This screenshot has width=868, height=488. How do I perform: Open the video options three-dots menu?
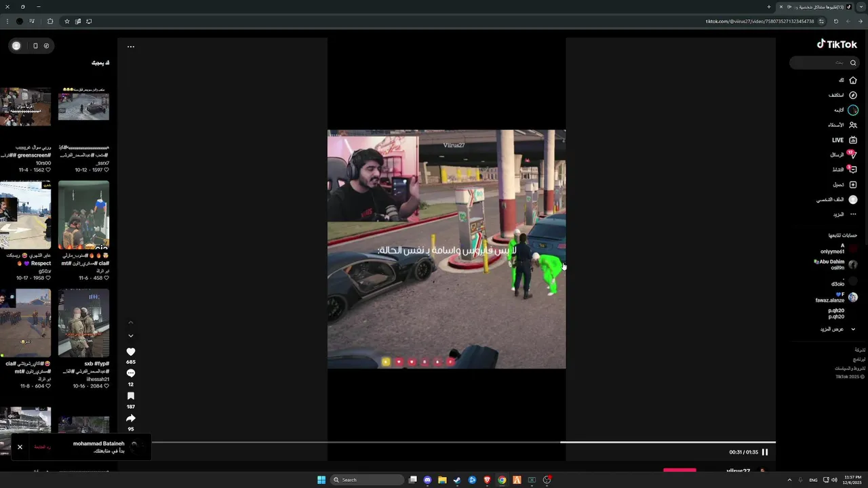tap(131, 47)
